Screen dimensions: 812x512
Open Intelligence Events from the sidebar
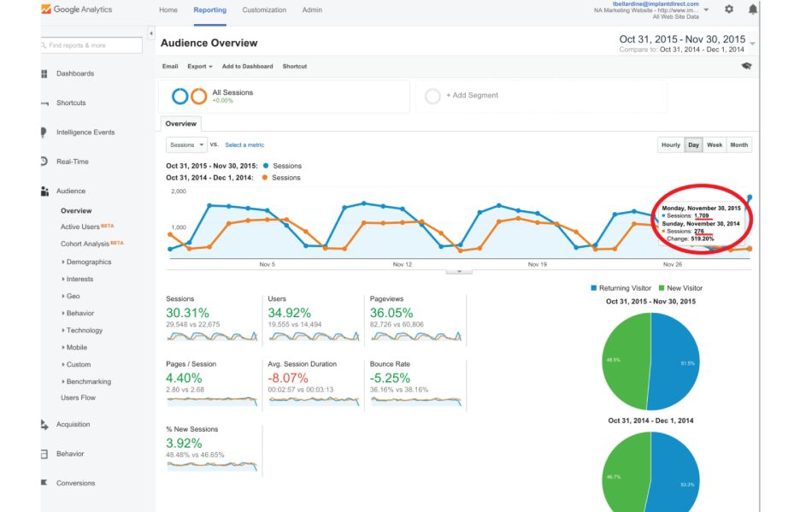[x=44, y=132]
